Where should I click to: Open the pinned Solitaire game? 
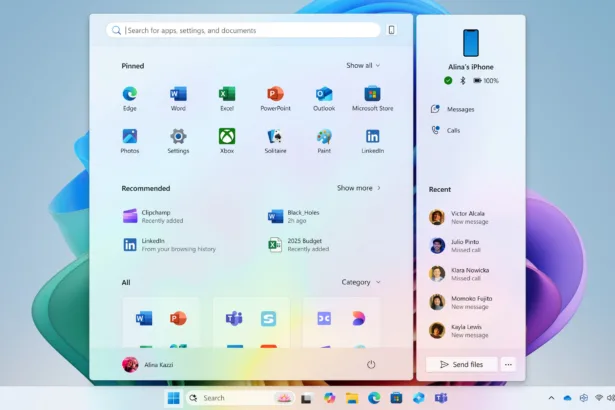[275, 140]
